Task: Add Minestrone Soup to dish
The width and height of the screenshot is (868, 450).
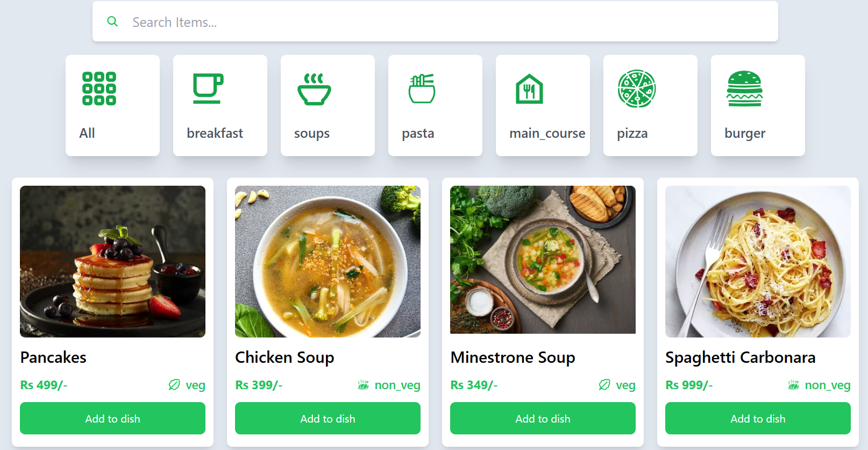Action: (x=543, y=418)
